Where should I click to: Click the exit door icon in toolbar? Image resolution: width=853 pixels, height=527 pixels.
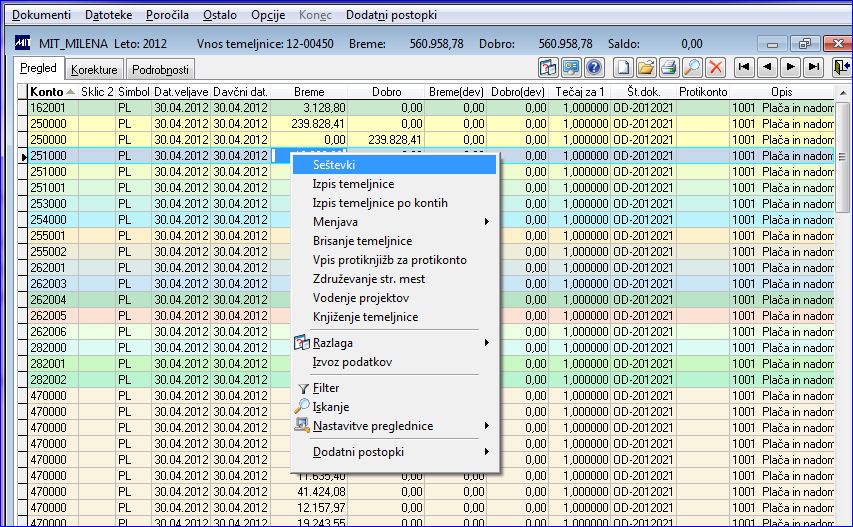tap(841, 68)
